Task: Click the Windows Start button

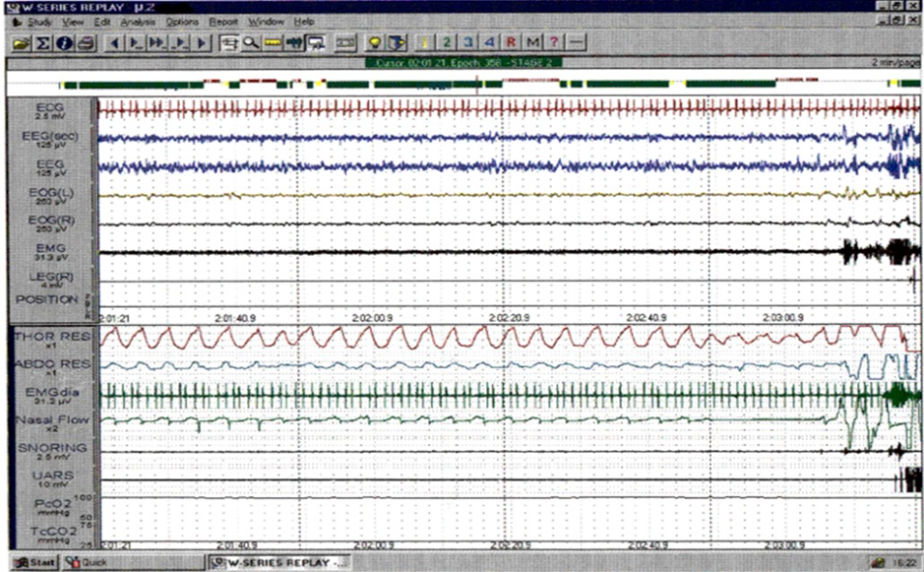Action: (x=32, y=563)
